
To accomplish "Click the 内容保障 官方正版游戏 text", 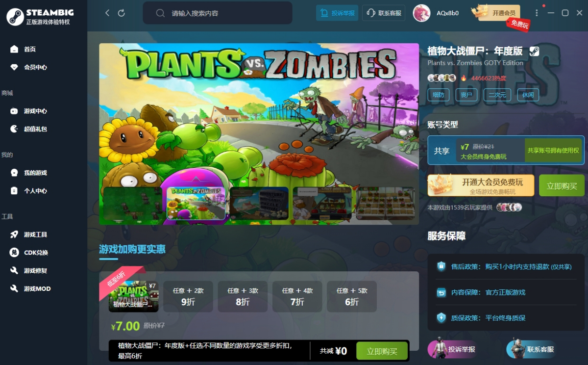I will (x=488, y=292).
